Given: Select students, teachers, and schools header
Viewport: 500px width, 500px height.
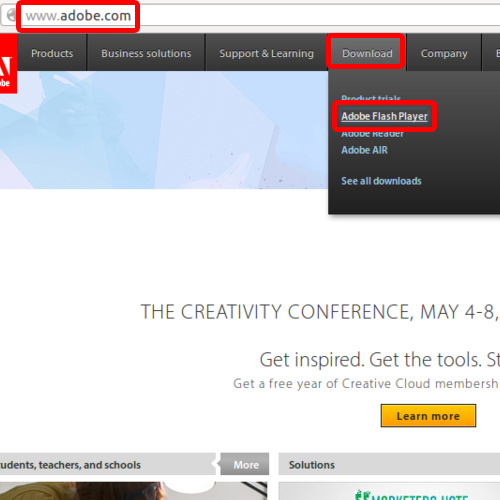Looking at the screenshot, I should coord(71,465).
